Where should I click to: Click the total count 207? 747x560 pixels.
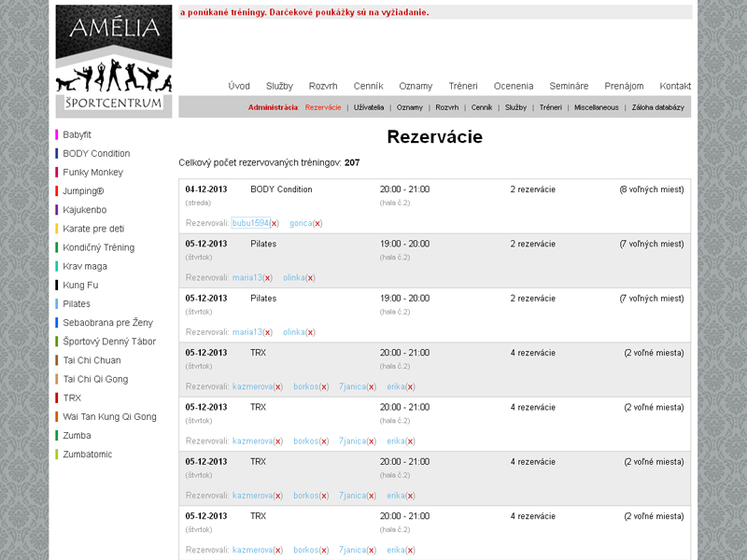point(352,162)
